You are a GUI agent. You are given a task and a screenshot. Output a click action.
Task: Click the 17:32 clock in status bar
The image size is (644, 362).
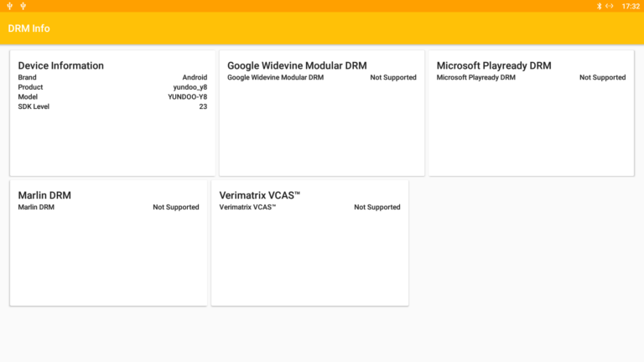point(631,6)
